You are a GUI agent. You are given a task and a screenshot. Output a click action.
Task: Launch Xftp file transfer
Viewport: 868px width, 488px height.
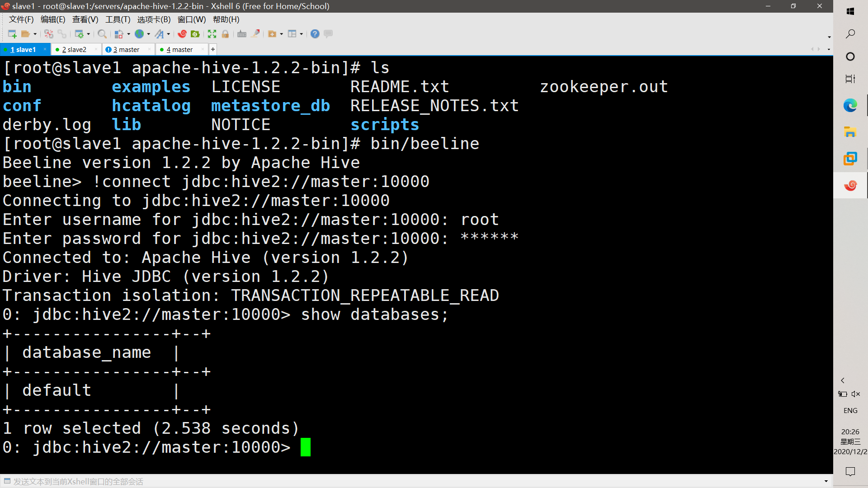tap(195, 34)
